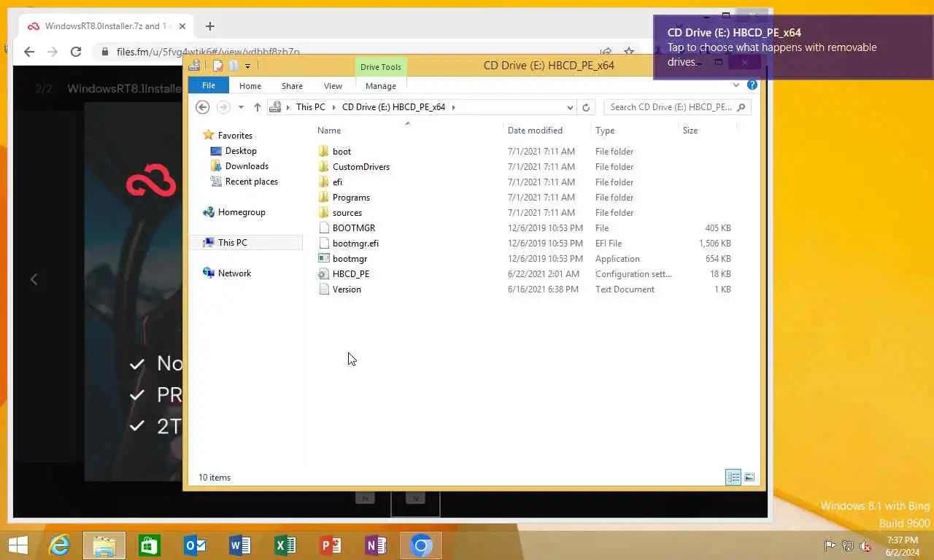
Task: Click the Properties quick access icon
Action: pyautogui.click(x=217, y=66)
